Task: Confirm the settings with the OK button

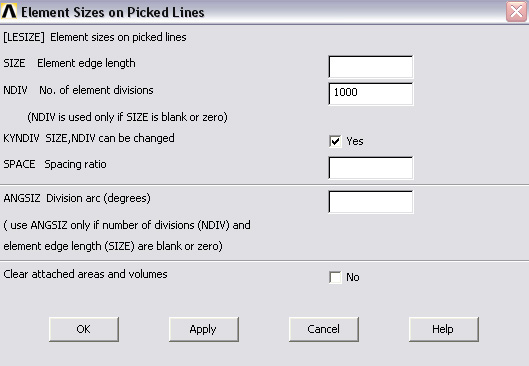Action: pos(84,329)
